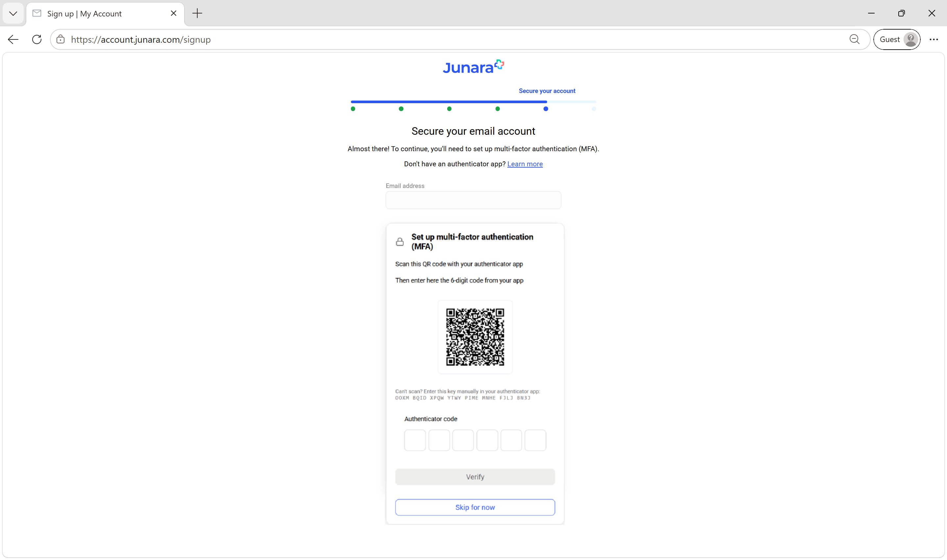This screenshot has width=947, height=560.
Task: Focus the Email address field
Action: pyautogui.click(x=473, y=200)
